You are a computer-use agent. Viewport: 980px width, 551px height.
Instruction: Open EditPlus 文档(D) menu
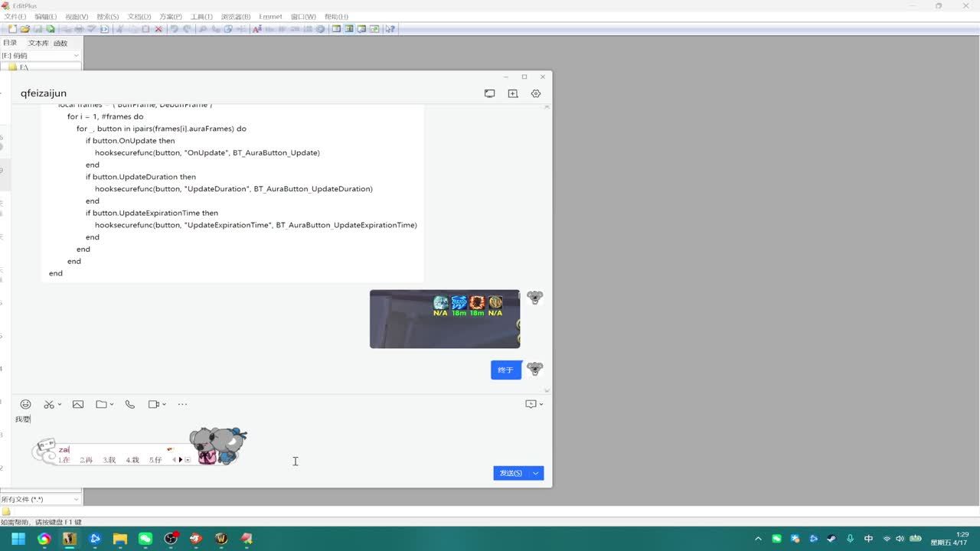point(139,17)
